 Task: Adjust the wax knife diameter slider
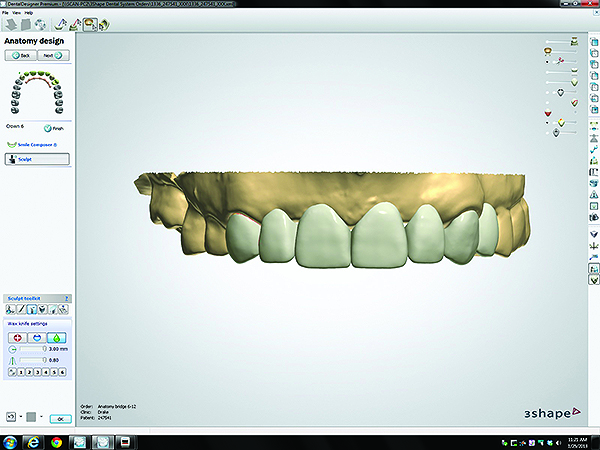click(x=32, y=349)
